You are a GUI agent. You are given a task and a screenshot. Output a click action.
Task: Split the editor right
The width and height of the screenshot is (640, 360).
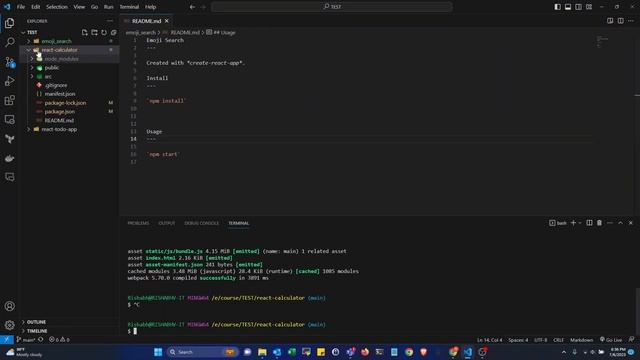pyautogui.click(x=620, y=21)
